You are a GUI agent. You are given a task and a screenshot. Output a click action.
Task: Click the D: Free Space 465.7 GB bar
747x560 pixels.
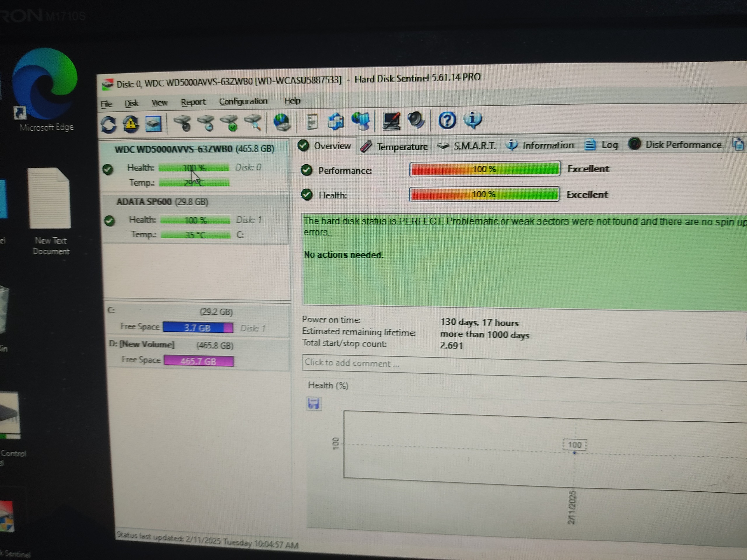[199, 361]
